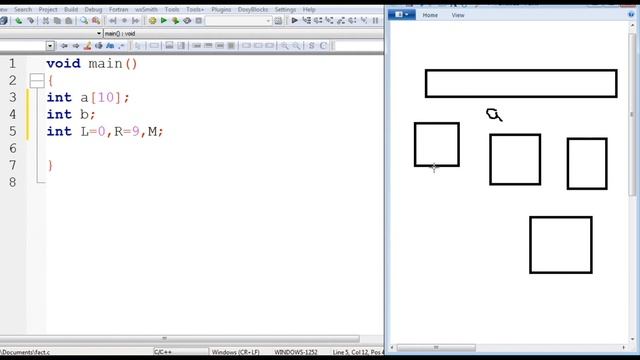Click the Next instruction debug icon
Image resolution: width=640 pixels, height=360 pixels.
(352, 20)
